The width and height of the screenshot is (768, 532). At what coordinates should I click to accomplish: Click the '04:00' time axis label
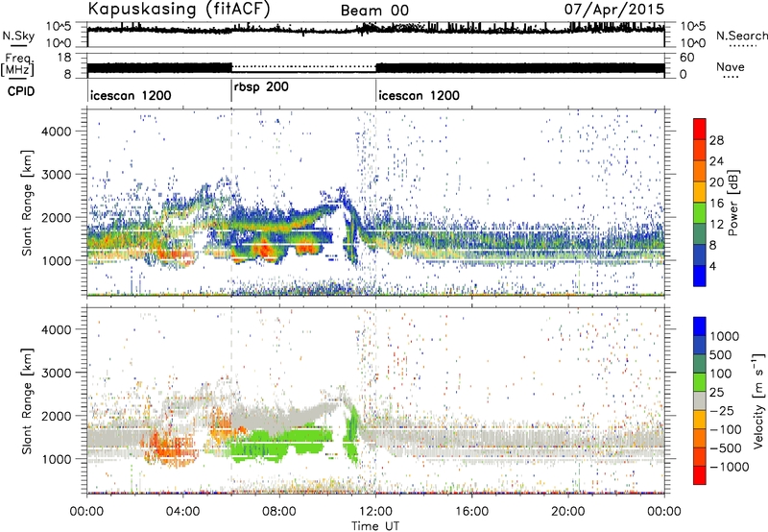click(x=183, y=512)
